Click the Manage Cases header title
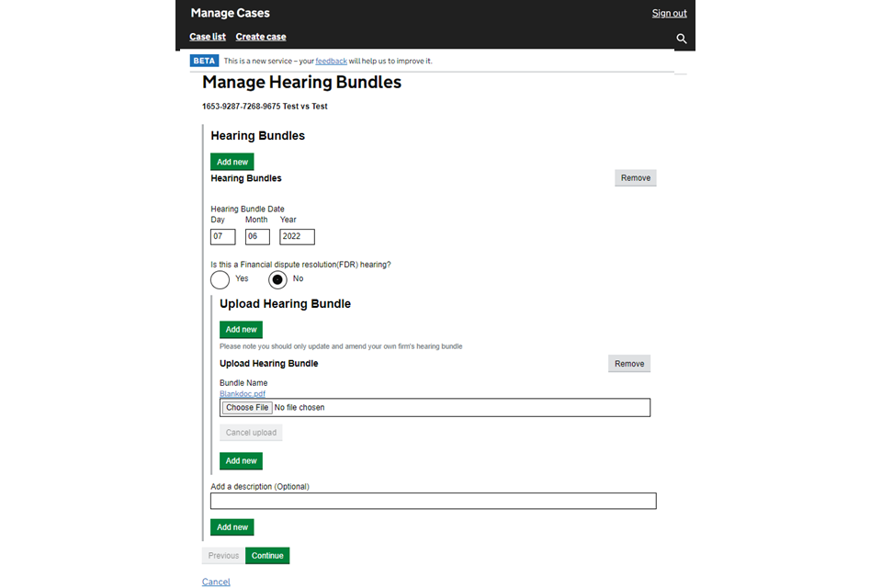 (x=230, y=13)
